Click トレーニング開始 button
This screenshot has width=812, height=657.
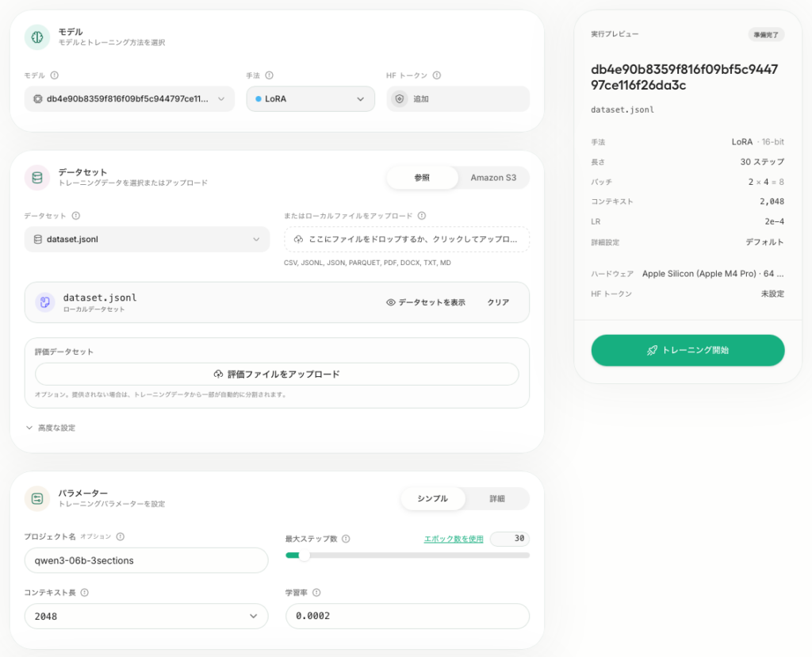pos(688,350)
